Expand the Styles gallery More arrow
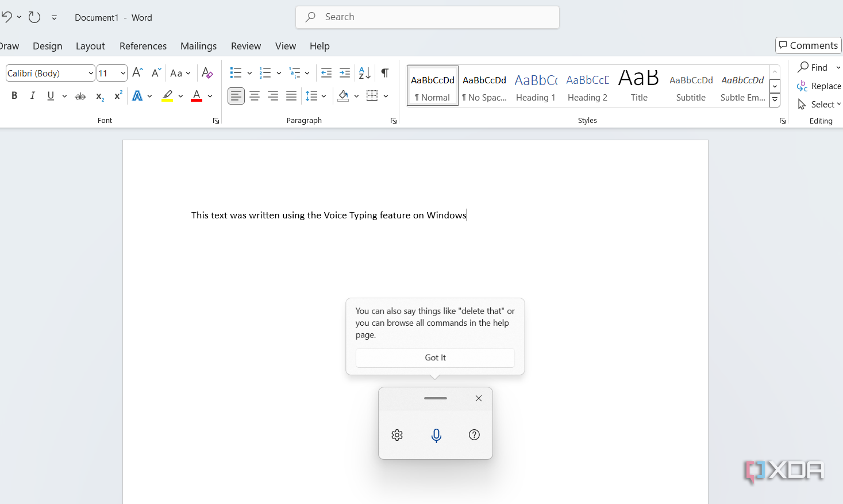Image resolution: width=843 pixels, height=504 pixels. [x=775, y=101]
